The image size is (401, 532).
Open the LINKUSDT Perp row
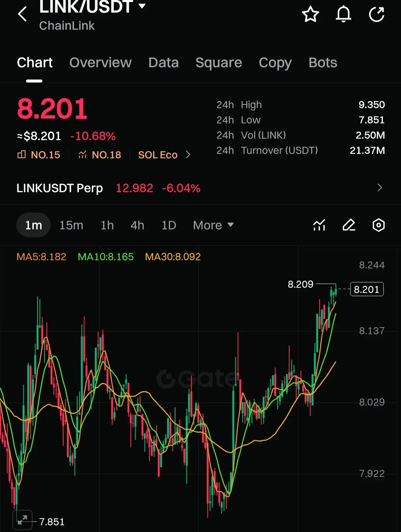point(200,188)
